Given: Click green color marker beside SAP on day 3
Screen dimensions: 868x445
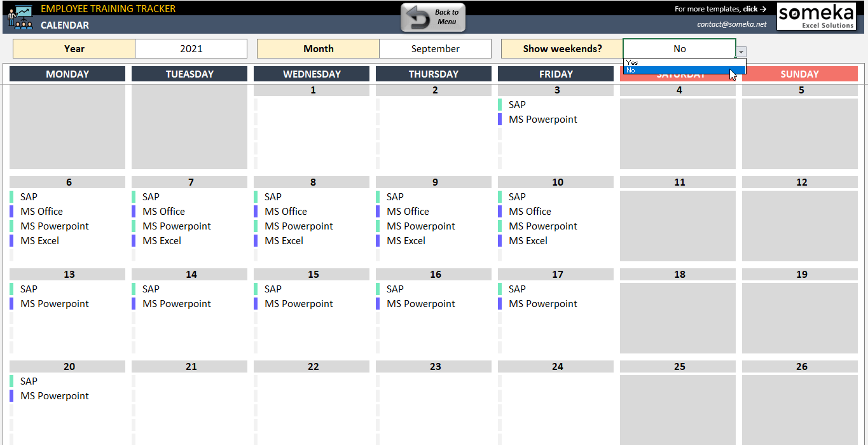Looking at the screenshot, I should coord(500,105).
